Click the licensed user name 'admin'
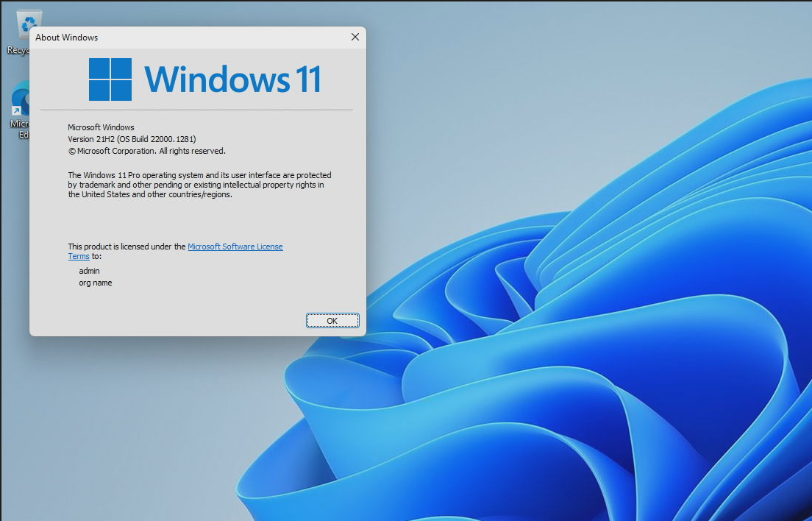812x521 pixels. point(89,271)
